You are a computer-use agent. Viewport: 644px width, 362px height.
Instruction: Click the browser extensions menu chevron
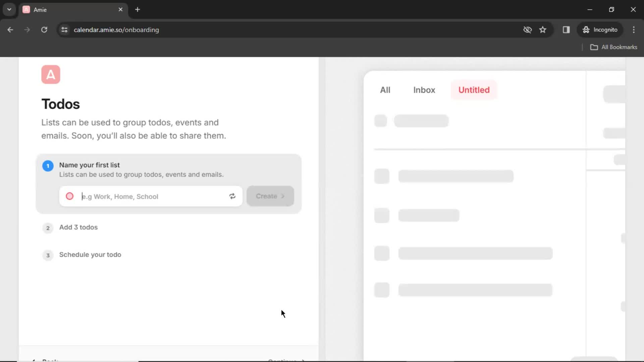click(x=9, y=10)
